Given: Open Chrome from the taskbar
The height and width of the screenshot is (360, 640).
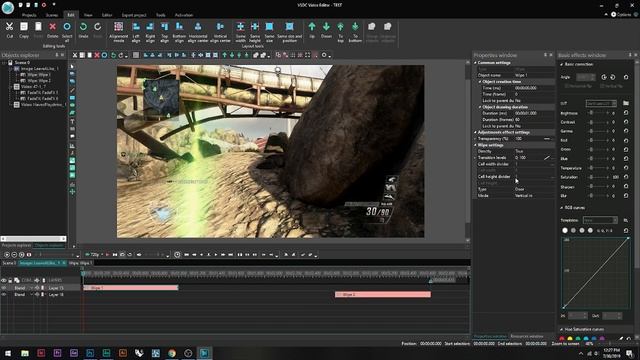Looking at the screenshot, I should (x=172, y=353).
